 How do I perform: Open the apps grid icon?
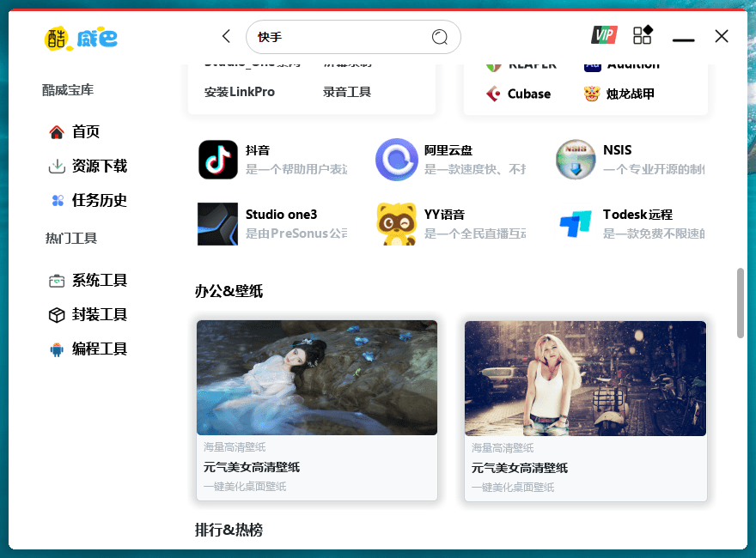coord(643,34)
